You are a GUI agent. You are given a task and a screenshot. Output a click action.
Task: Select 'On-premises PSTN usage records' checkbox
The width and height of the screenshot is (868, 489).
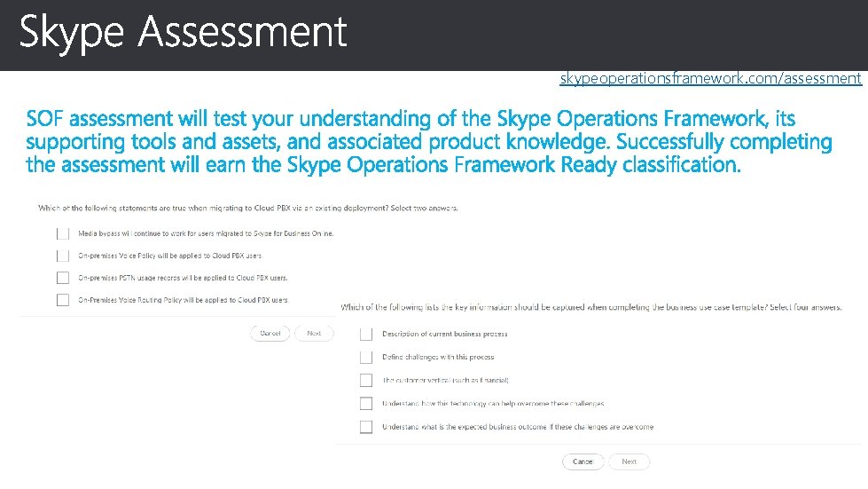pos(62,278)
